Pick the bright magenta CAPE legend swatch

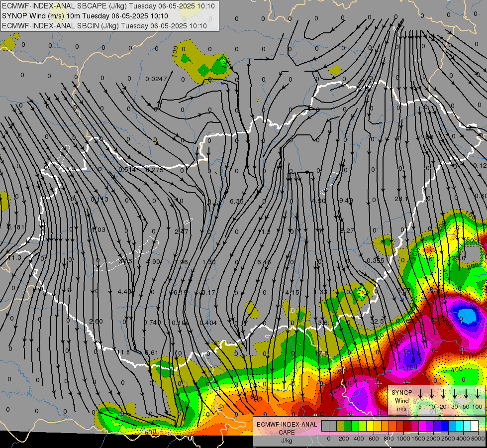point(422,426)
